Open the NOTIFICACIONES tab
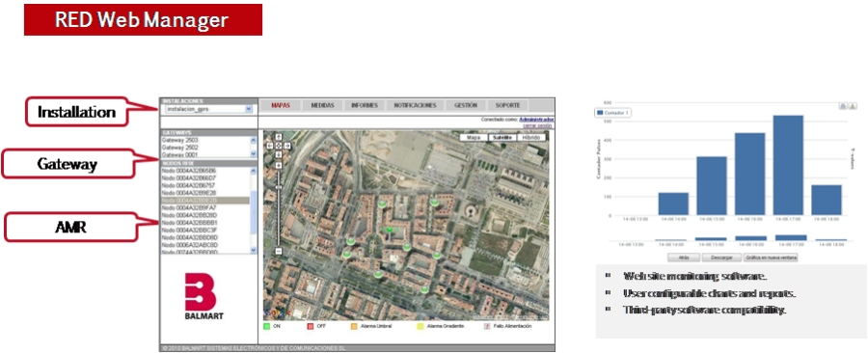This screenshot has width=868, height=353. pos(415,105)
